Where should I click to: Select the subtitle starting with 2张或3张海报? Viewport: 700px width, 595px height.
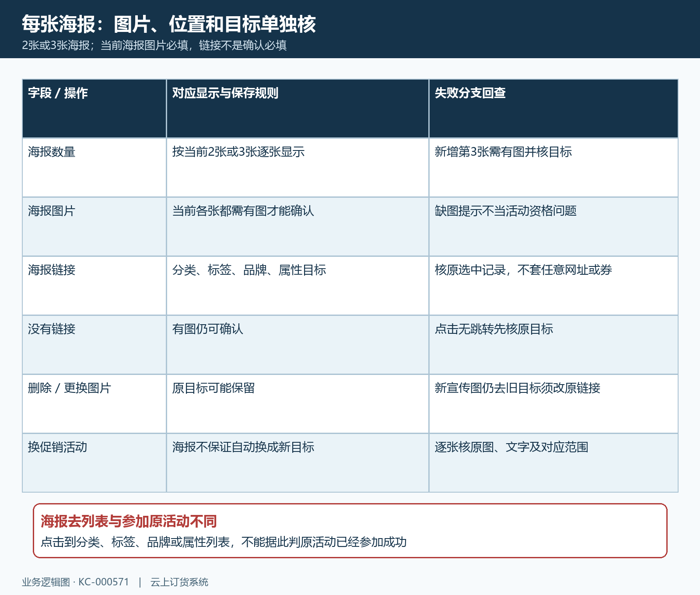pos(154,45)
